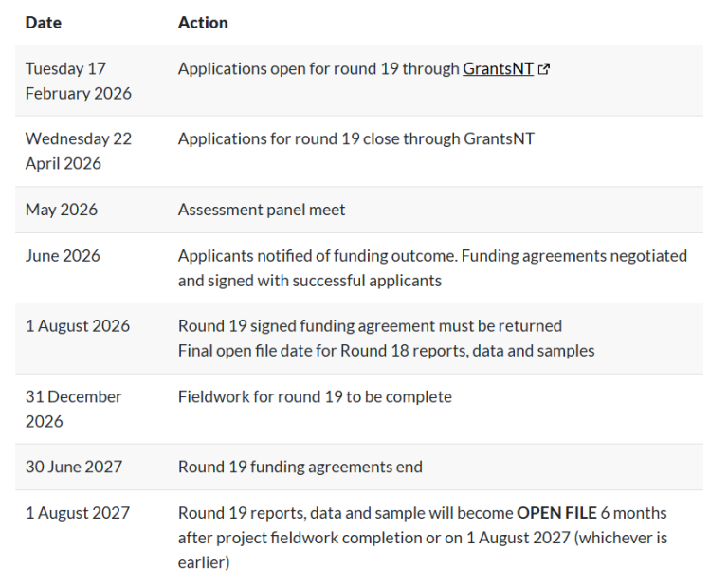Select the Wednesday 22 April 2026 date cell
The height and width of the screenshot is (587, 728).
coord(78,151)
